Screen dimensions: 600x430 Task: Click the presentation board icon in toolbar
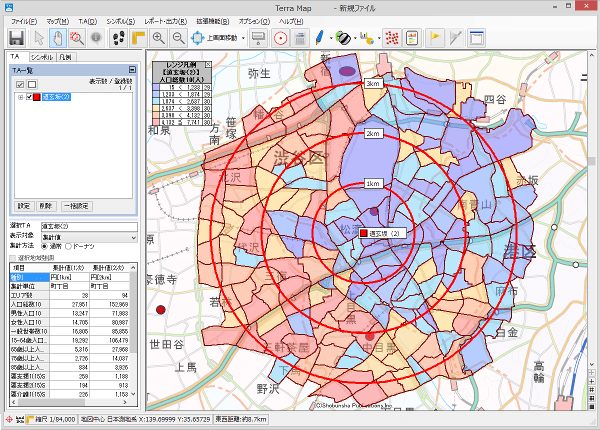(258, 38)
